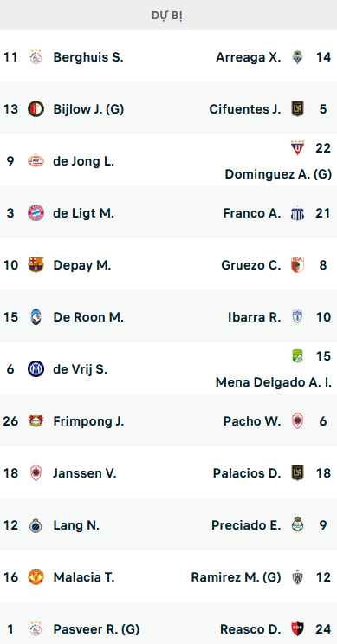
Task: Click the Manchester United crest beside Malacia T.
Action: 36,577
